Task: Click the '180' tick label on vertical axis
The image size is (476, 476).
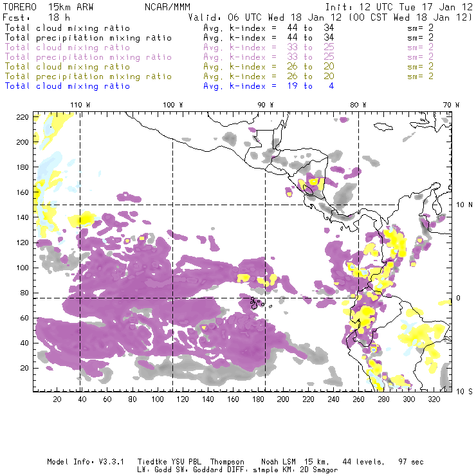Action: (22, 167)
